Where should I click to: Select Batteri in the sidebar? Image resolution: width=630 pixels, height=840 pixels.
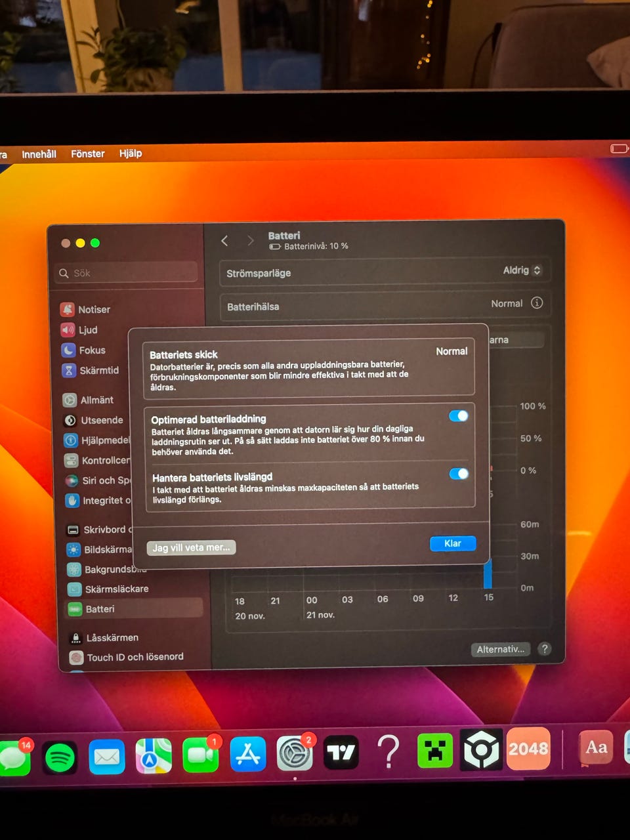(134, 608)
